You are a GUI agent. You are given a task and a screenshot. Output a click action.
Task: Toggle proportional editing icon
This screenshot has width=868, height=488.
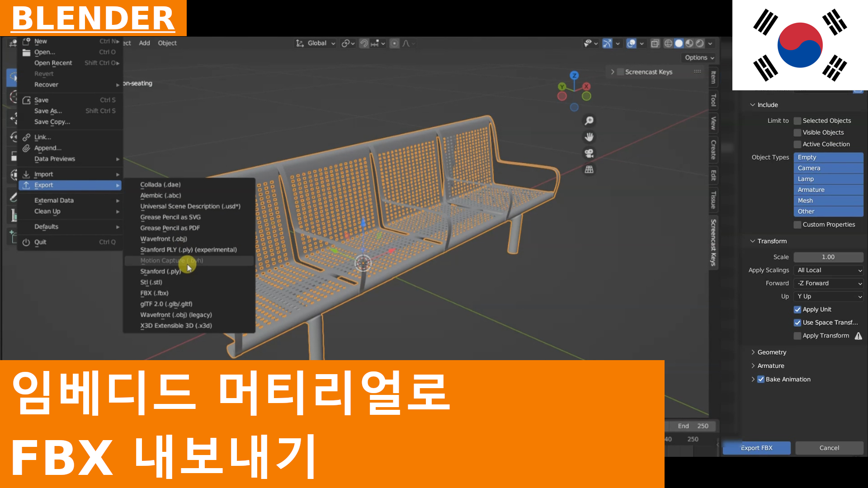click(x=394, y=43)
